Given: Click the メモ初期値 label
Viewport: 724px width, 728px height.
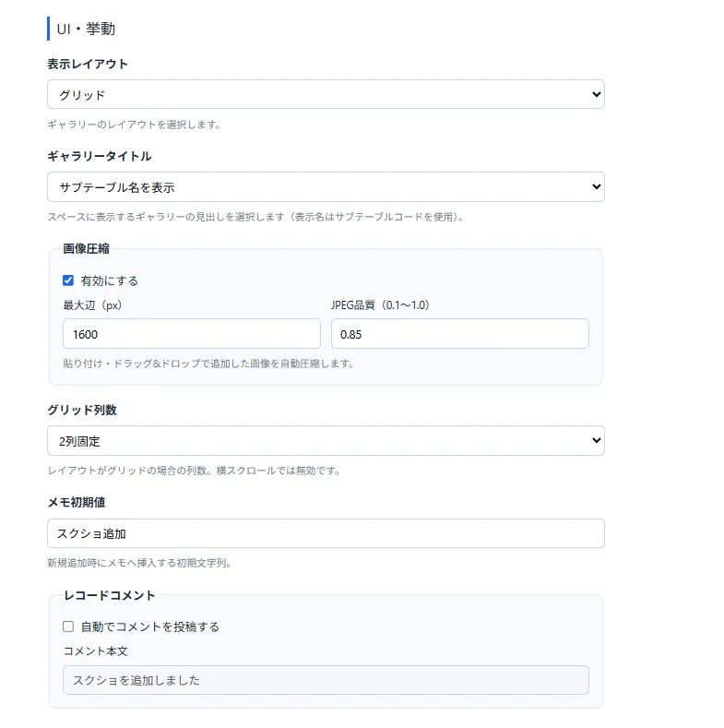Looking at the screenshot, I should (77, 502).
